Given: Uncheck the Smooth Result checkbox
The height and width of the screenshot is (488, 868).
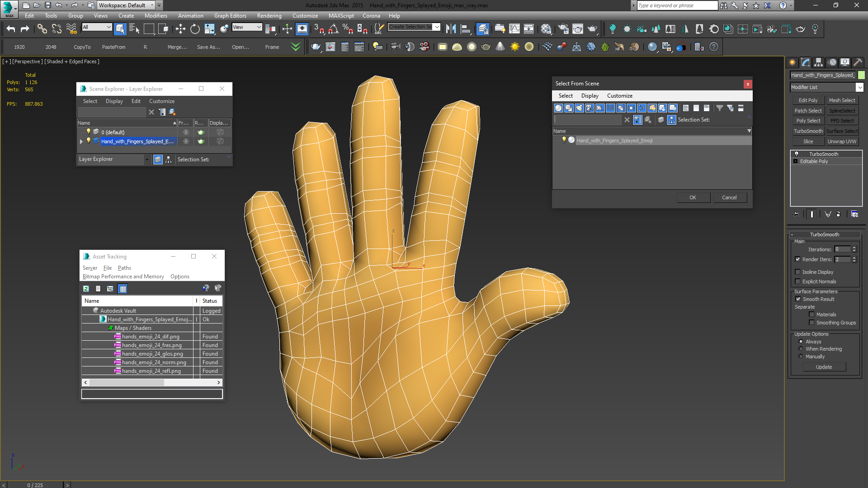Looking at the screenshot, I should (798, 299).
